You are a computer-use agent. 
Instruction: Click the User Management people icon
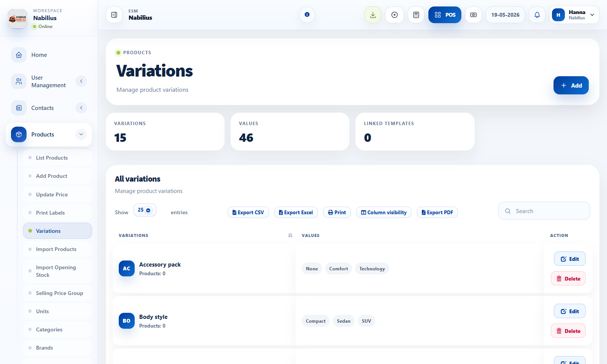[x=19, y=81]
